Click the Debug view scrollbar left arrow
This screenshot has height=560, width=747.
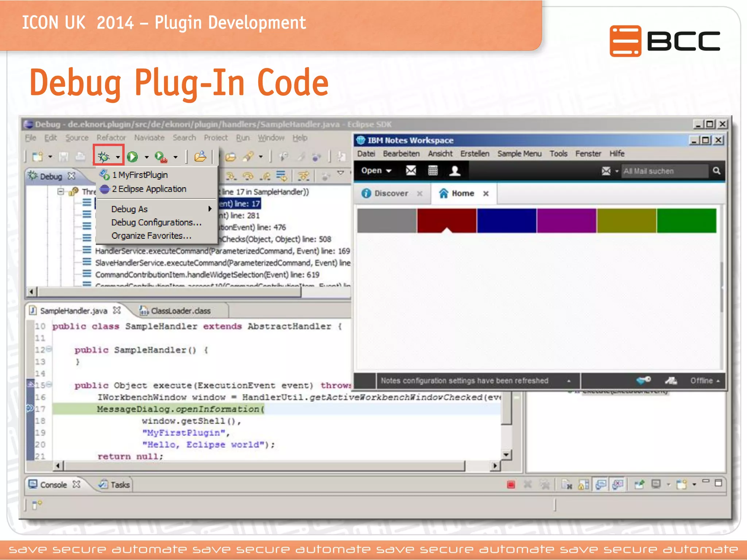click(32, 292)
